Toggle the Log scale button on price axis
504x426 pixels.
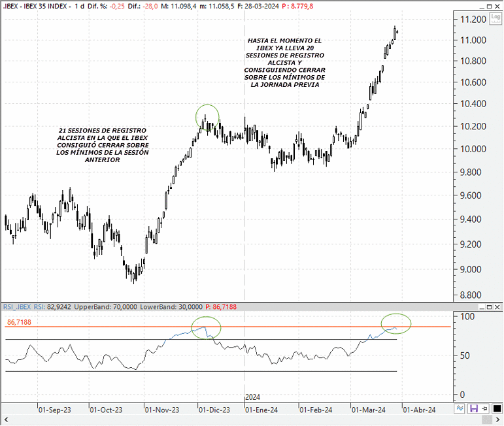(x=496, y=18)
